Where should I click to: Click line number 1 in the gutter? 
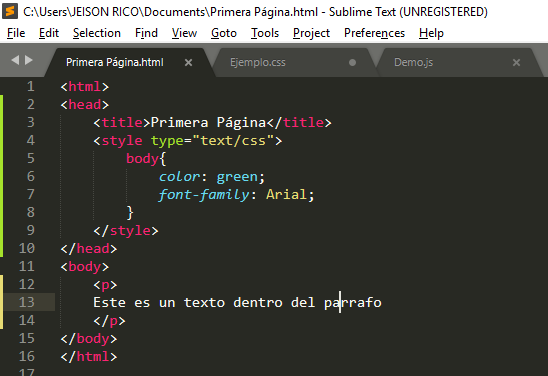[31, 86]
